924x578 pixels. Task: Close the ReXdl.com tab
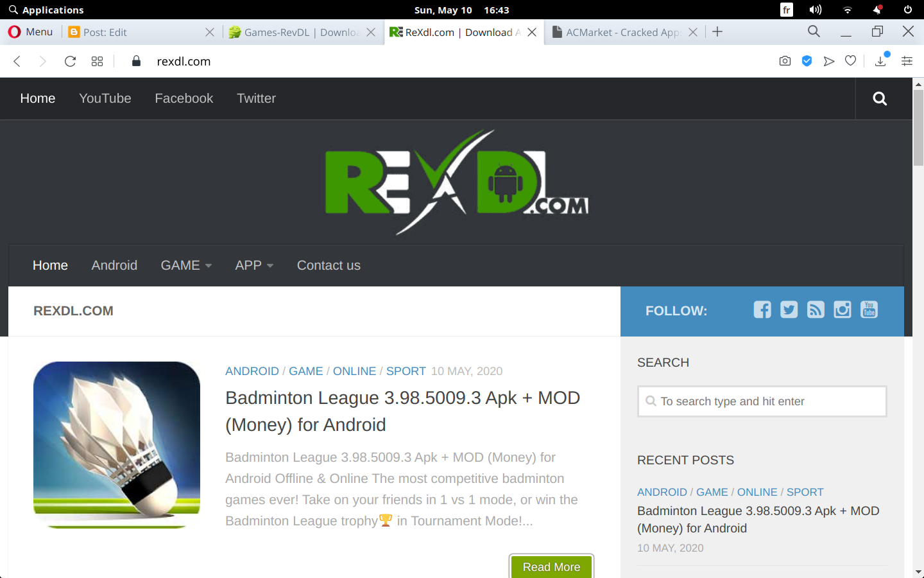[x=532, y=32]
